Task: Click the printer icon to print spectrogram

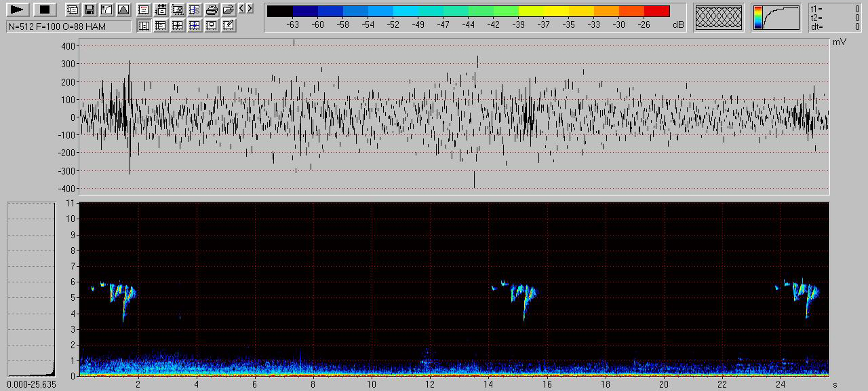Action: click(212, 10)
